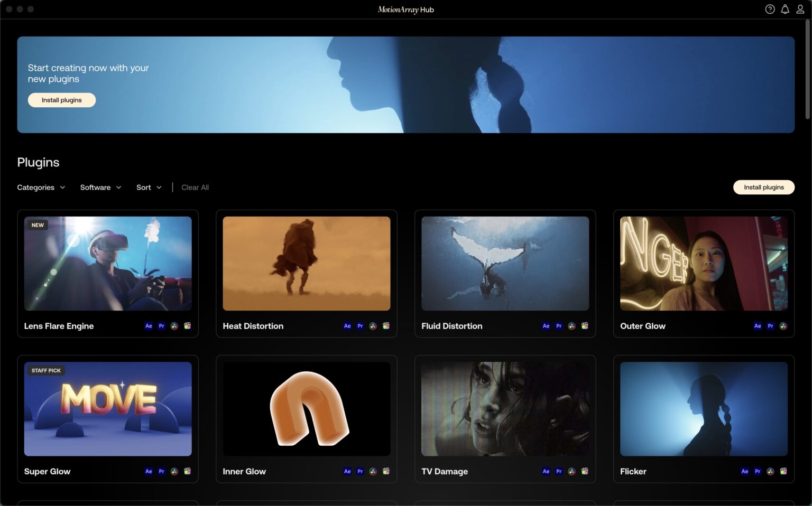Open the Software filter dropdown
Image resolution: width=812 pixels, height=506 pixels.
pos(100,188)
